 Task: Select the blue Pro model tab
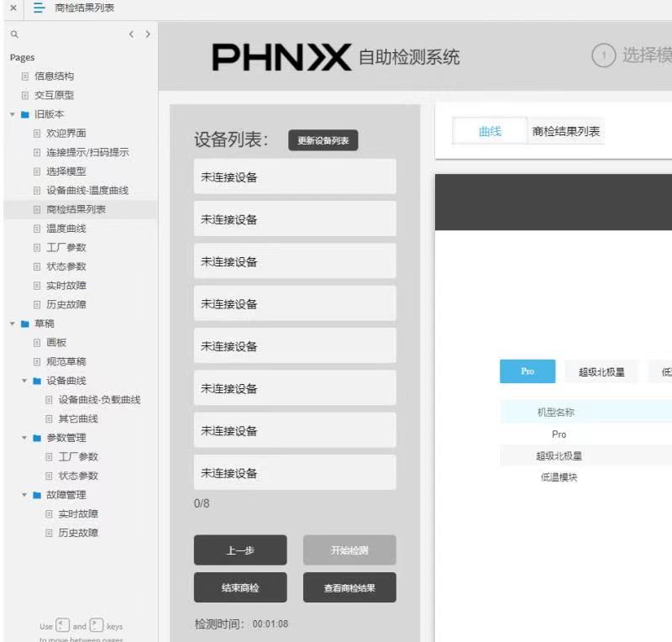528,371
